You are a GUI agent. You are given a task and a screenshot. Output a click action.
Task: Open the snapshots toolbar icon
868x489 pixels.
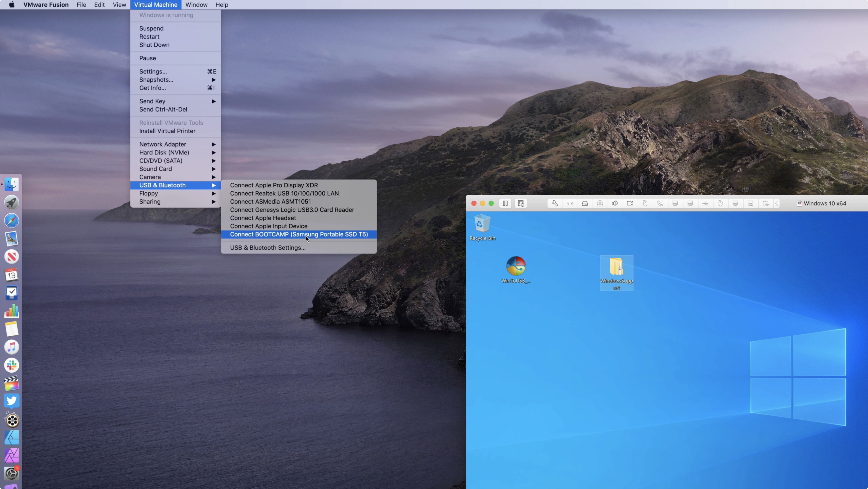(521, 203)
